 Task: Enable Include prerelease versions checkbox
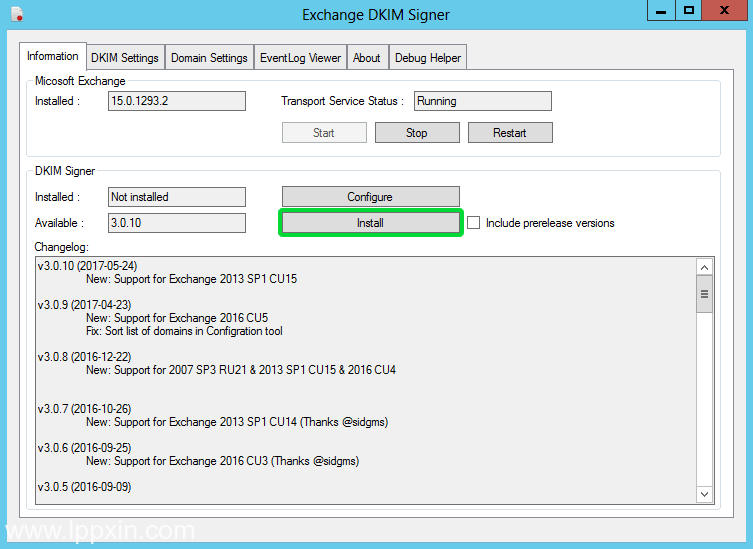pos(474,223)
